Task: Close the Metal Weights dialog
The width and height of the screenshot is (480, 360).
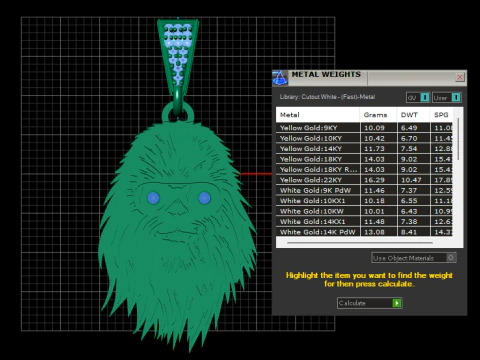Action: [460, 77]
